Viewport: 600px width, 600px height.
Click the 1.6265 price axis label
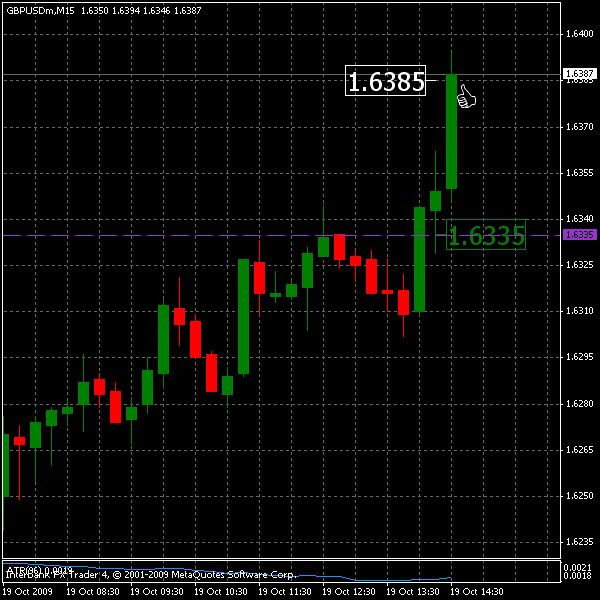coord(579,450)
